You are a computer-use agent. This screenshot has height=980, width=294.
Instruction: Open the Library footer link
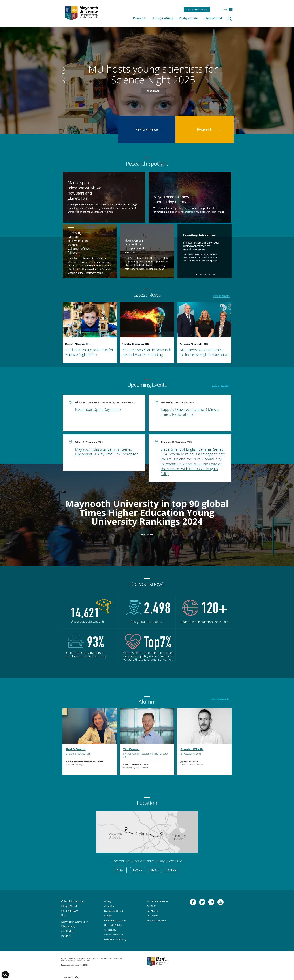click(x=108, y=901)
